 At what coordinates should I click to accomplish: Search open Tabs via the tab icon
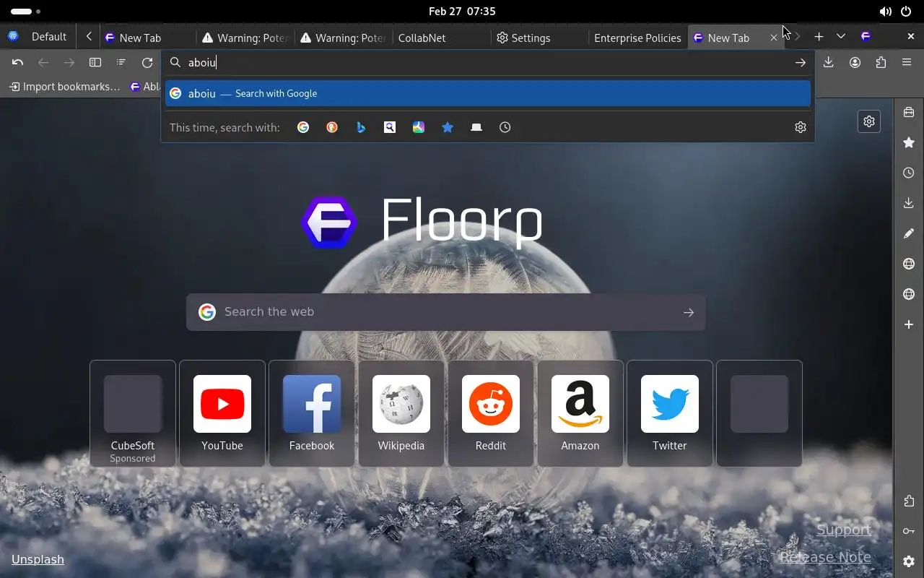tap(476, 127)
